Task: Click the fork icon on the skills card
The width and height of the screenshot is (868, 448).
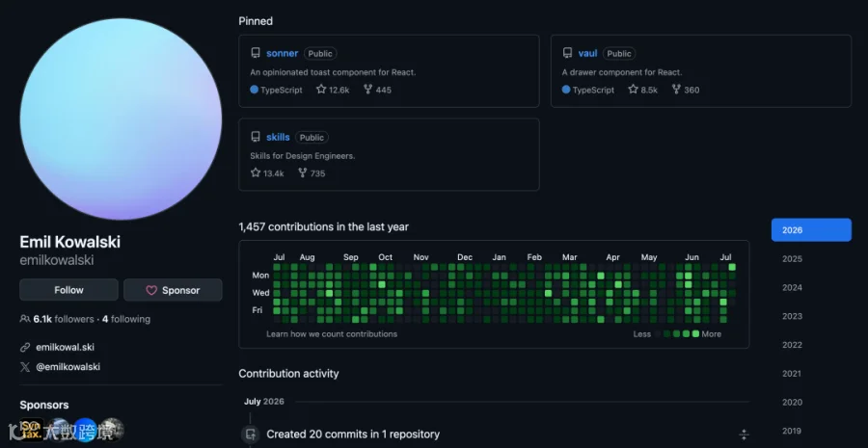Action: click(302, 172)
